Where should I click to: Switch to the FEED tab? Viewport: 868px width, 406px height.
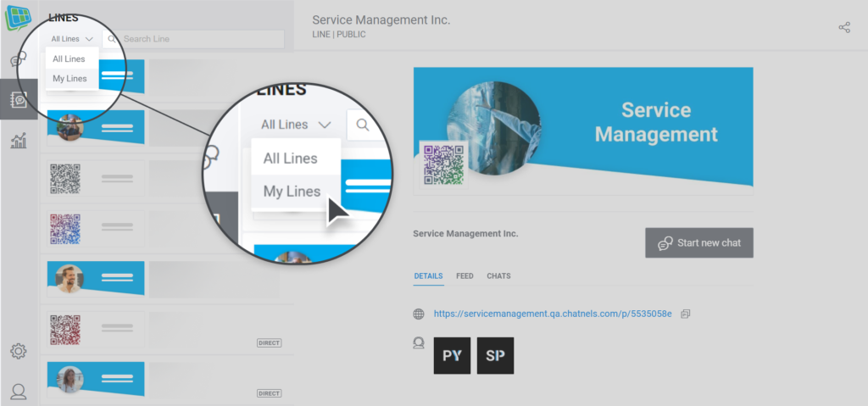point(465,275)
